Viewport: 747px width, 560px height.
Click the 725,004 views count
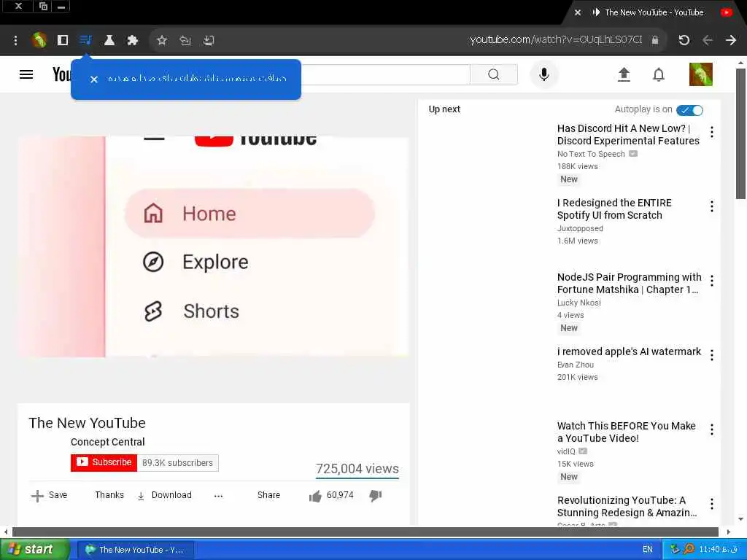point(357,469)
